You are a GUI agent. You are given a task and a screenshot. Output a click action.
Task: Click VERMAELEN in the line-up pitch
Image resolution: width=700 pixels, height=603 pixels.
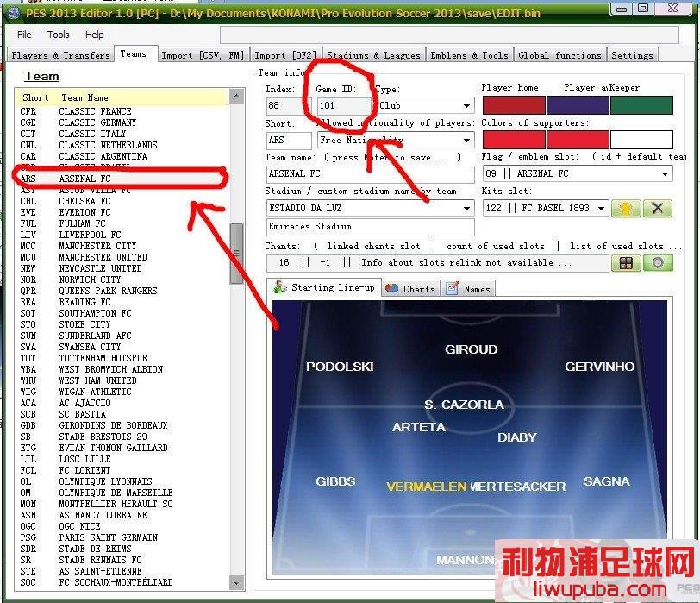click(x=427, y=487)
